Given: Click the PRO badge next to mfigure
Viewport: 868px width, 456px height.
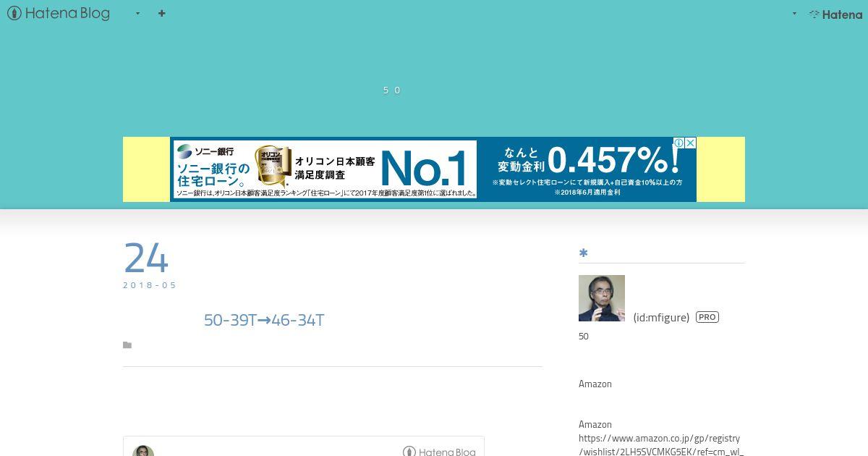Looking at the screenshot, I should 707,317.
